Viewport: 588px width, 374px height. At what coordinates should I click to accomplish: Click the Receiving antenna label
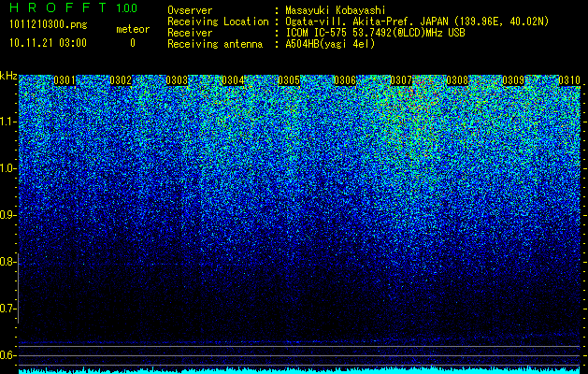click(215, 44)
